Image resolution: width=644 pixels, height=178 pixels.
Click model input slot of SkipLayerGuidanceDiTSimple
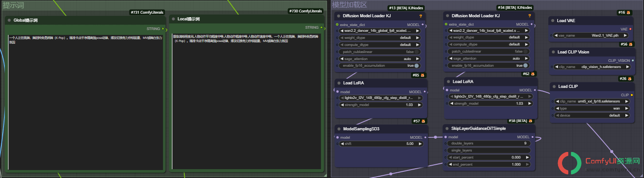pyautogui.click(x=446, y=137)
